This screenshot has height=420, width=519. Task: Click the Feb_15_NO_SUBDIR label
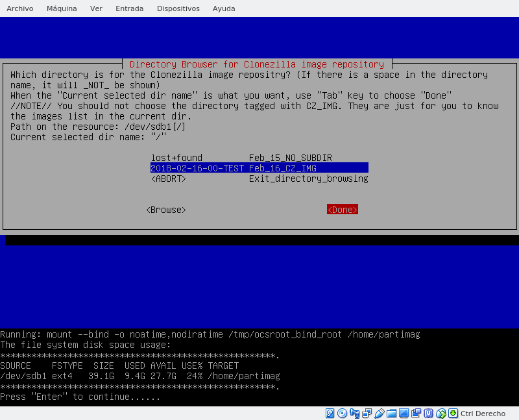tap(290, 158)
